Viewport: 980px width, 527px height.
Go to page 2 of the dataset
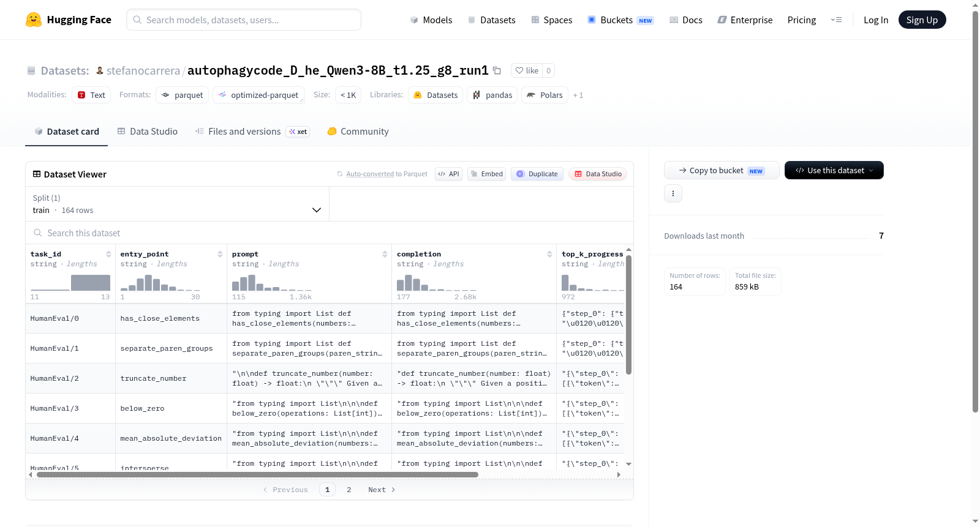[x=349, y=490]
